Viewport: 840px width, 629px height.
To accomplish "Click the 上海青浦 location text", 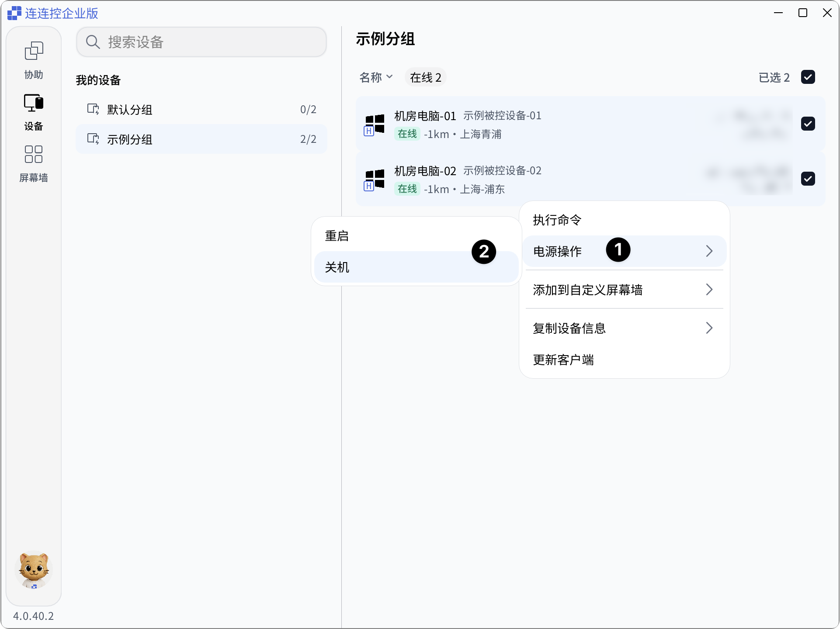I will tap(481, 134).
